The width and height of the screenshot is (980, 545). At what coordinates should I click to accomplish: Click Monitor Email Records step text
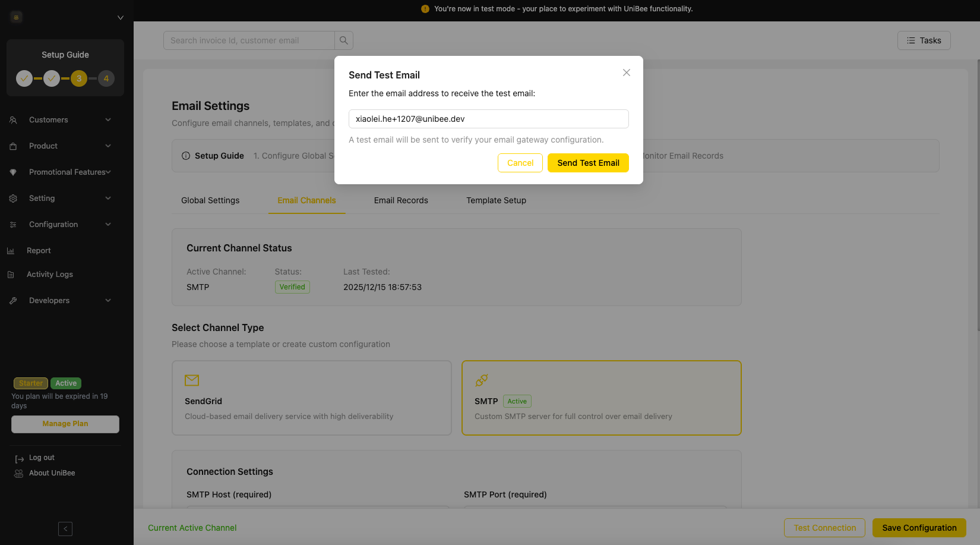point(683,156)
